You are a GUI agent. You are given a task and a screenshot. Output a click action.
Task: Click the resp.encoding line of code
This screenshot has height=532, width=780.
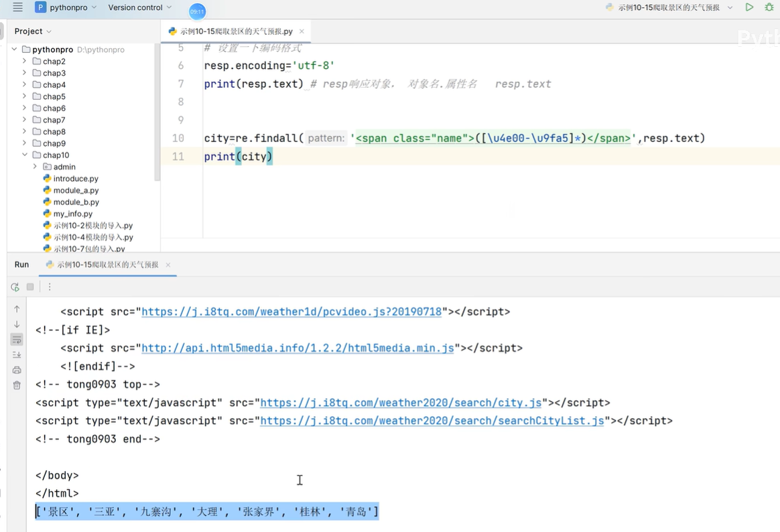tap(269, 66)
